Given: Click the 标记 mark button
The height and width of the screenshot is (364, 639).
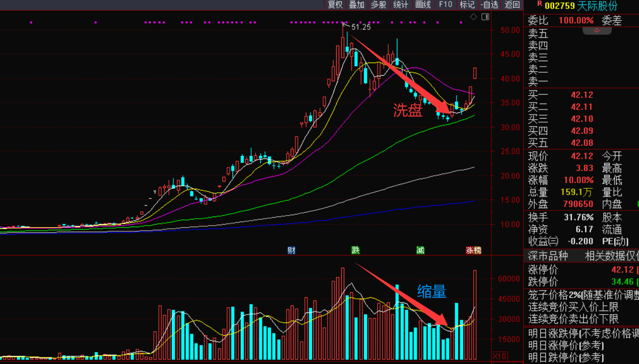Looking at the screenshot, I should point(467,5).
